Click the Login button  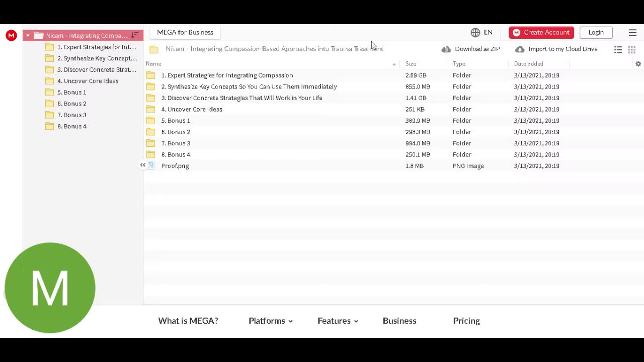click(x=596, y=32)
